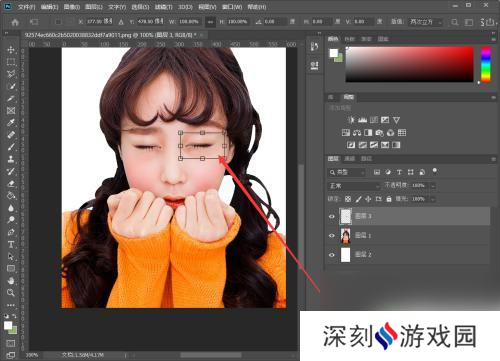Toggle reference point checkbox in options bar
Viewport: 500px width, 361px height.
click(x=58, y=22)
